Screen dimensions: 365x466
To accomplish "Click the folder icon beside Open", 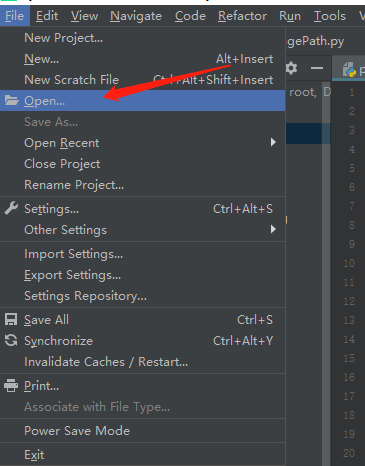I will tap(11, 100).
